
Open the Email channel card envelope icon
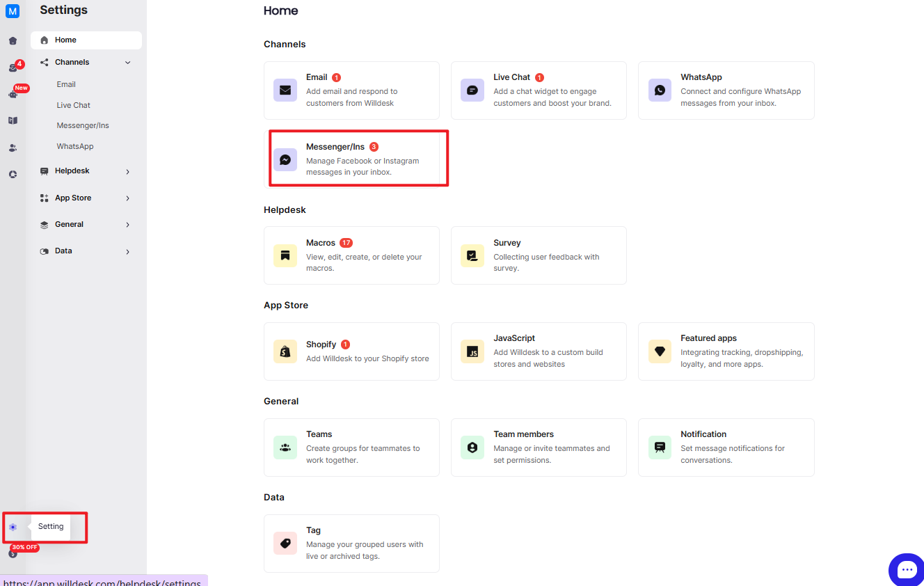[x=285, y=90]
